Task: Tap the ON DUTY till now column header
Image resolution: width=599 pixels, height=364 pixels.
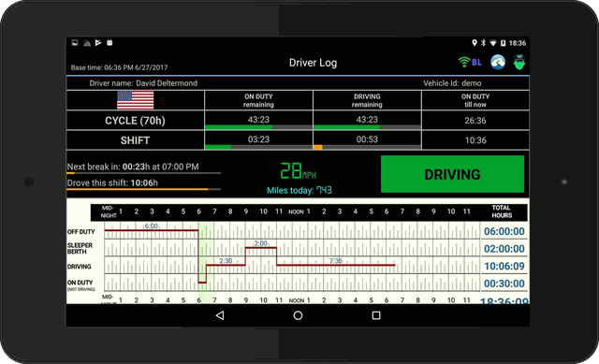Action: [x=475, y=100]
